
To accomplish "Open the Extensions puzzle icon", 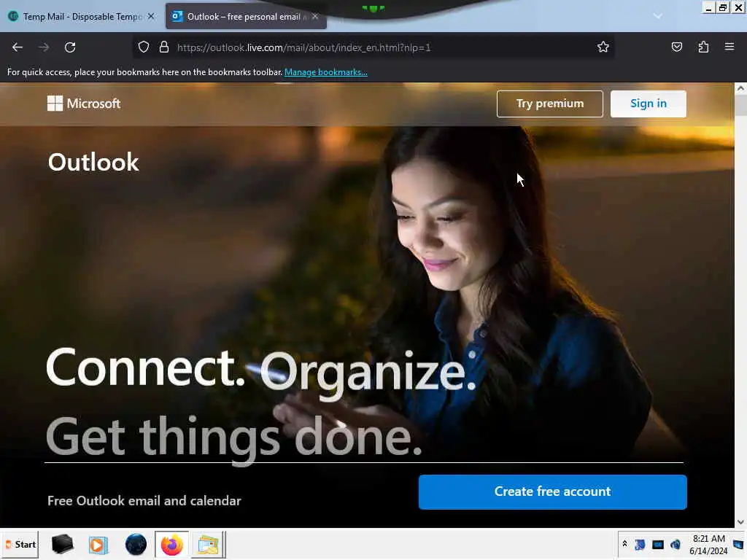I will point(703,47).
